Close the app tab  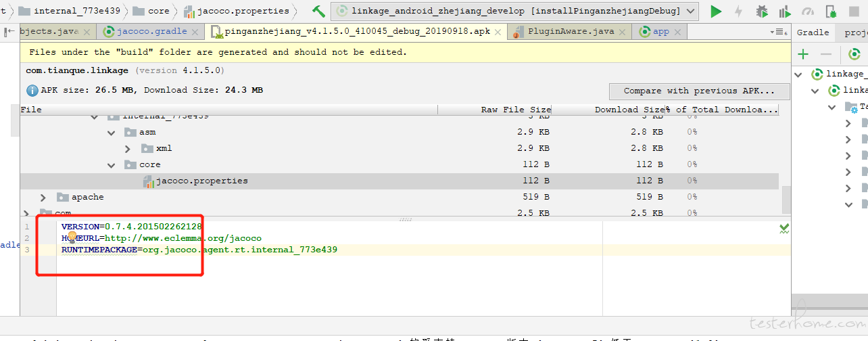click(x=678, y=32)
